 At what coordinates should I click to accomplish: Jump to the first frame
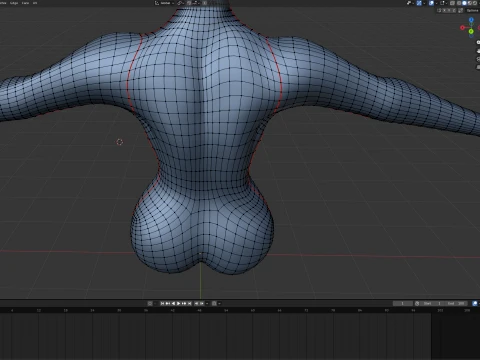(x=162, y=303)
